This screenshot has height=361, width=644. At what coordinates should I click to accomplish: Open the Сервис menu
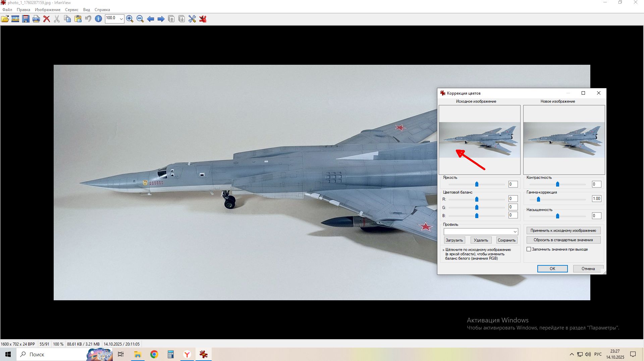click(x=71, y=10)
